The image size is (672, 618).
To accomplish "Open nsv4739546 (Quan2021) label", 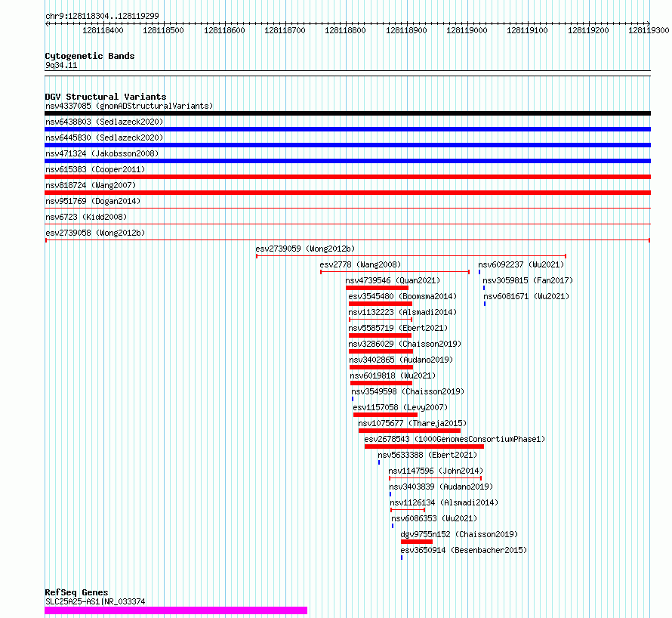I will tap(393, 280).
